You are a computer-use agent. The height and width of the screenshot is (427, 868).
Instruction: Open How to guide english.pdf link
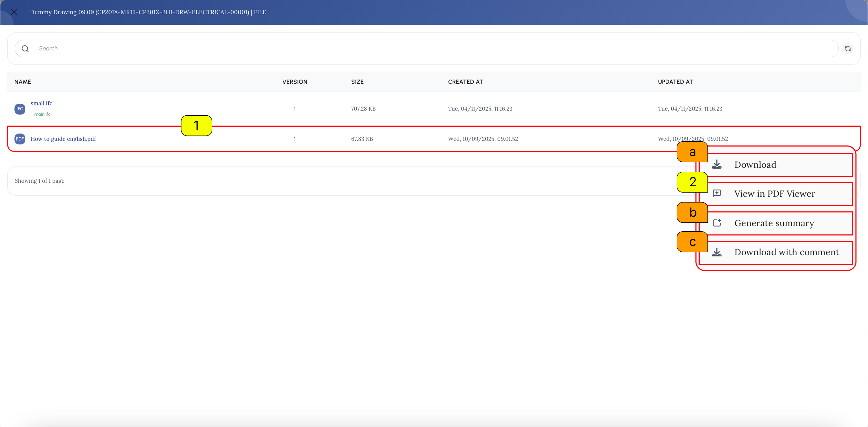pos(63,139)
